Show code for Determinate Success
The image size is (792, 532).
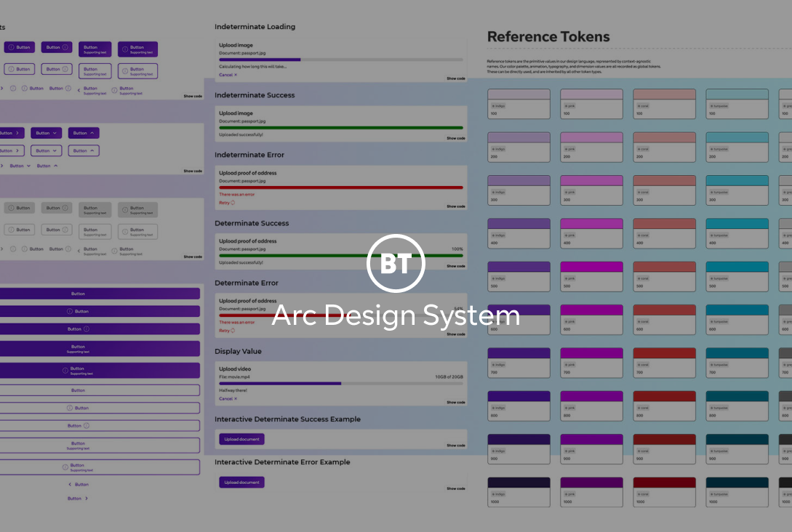click(x=455, y=265)
